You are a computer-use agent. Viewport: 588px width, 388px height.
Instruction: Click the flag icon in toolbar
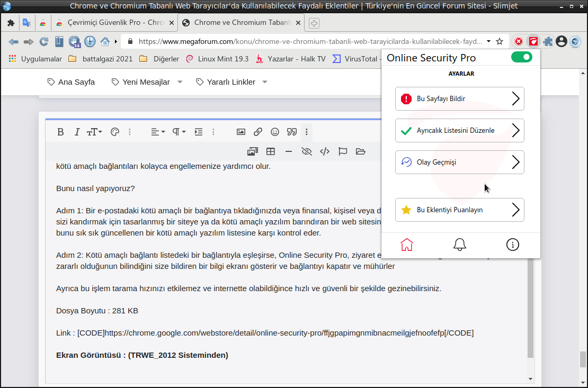point(342,151)
